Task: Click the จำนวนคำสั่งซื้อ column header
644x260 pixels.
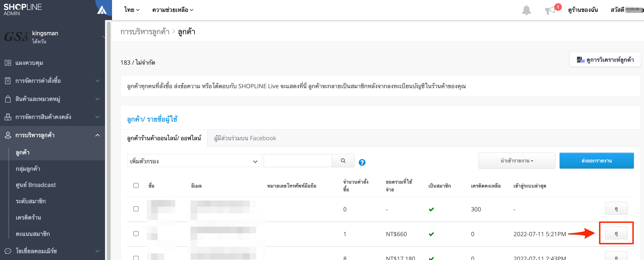Action: pyautogui.click(x=356, y=186)
